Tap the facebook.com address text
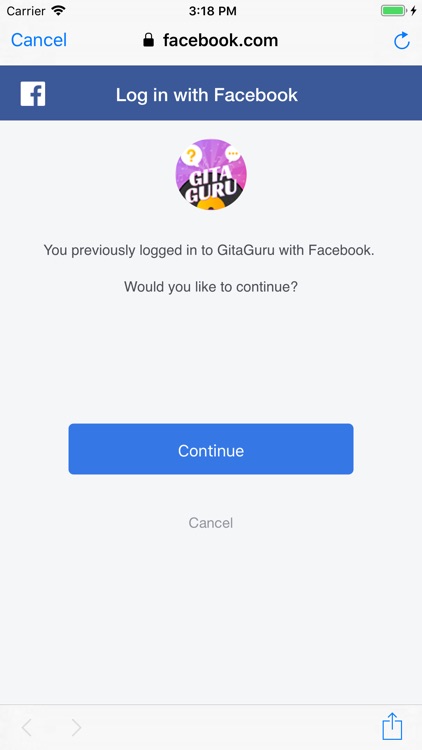 (220, 40)
